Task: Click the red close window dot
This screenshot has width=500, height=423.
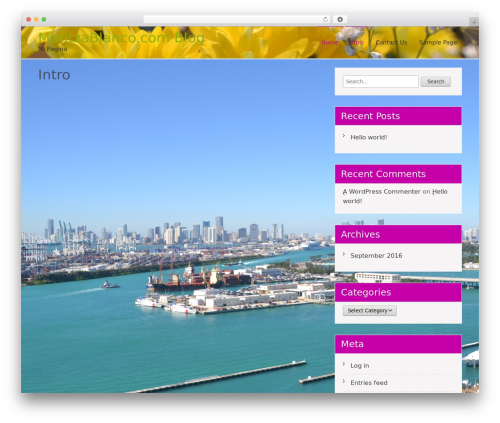Action: [x=29, y=19]
